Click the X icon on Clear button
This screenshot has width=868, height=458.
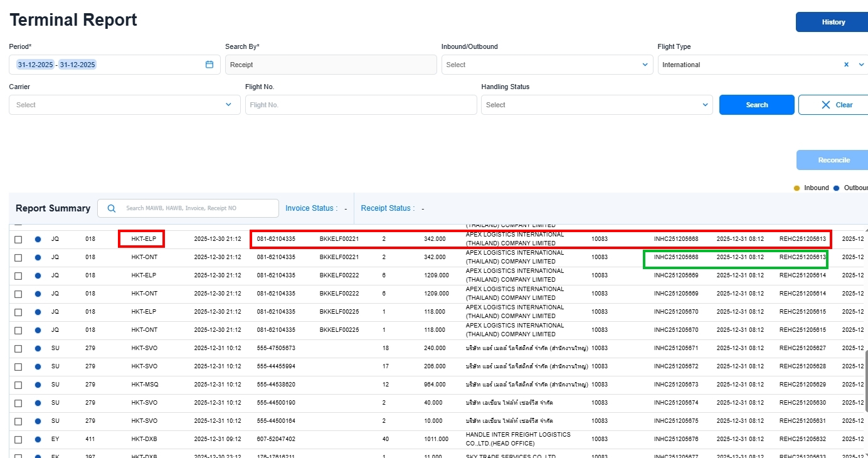point(826,105)
